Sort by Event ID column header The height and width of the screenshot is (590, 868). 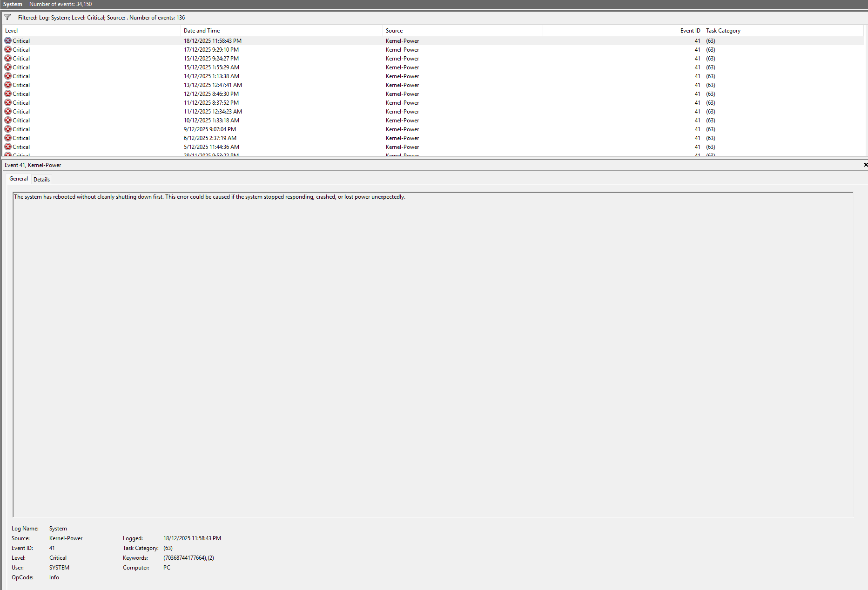(x=623, y=31)
